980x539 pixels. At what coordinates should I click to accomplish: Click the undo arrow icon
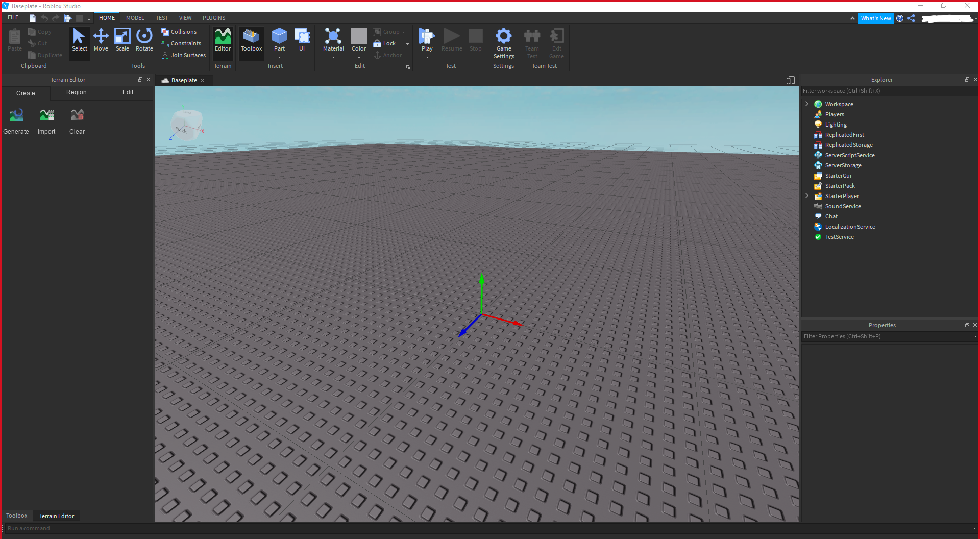[x=44, y=18]
